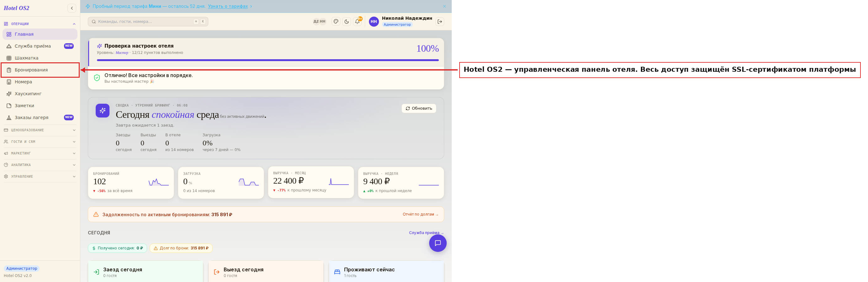Expand the Ценообразование sidebar group
868x282 pixels.
pos(40,130)
